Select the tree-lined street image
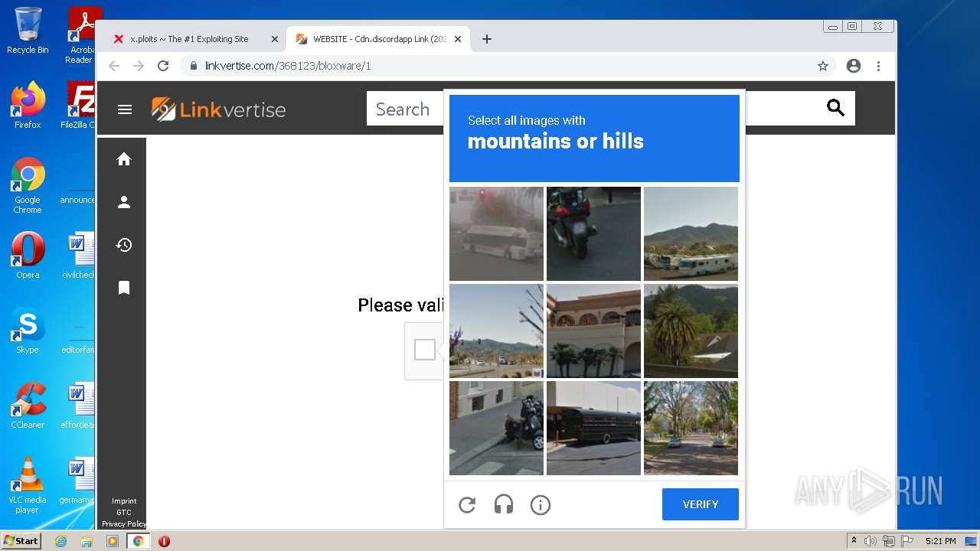 691,428
